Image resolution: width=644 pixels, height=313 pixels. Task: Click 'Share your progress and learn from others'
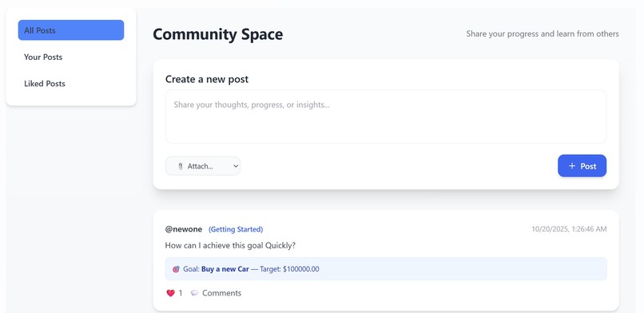click(x=543, y=34)
